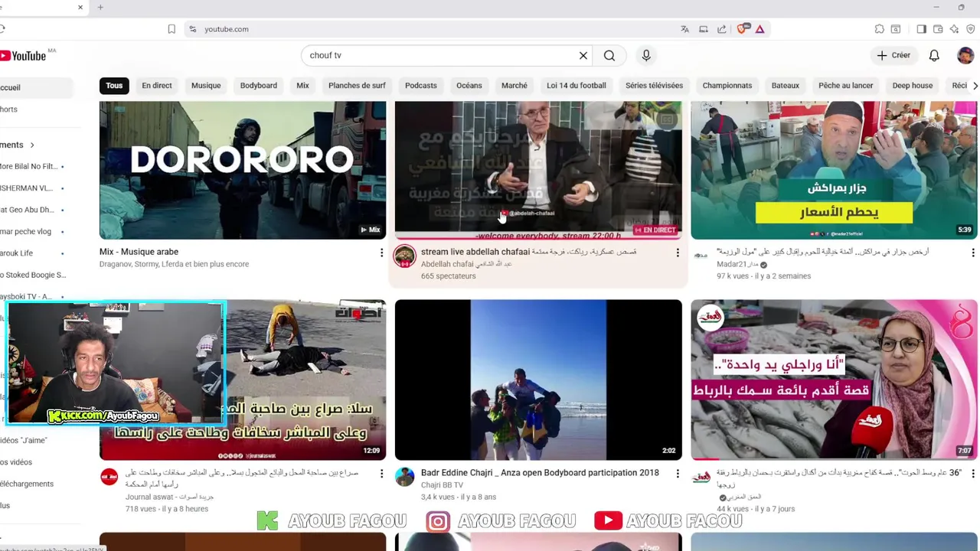The image size is (980, 551).
Task: Open options for Journal aswat video
Action: coord(381,474)
